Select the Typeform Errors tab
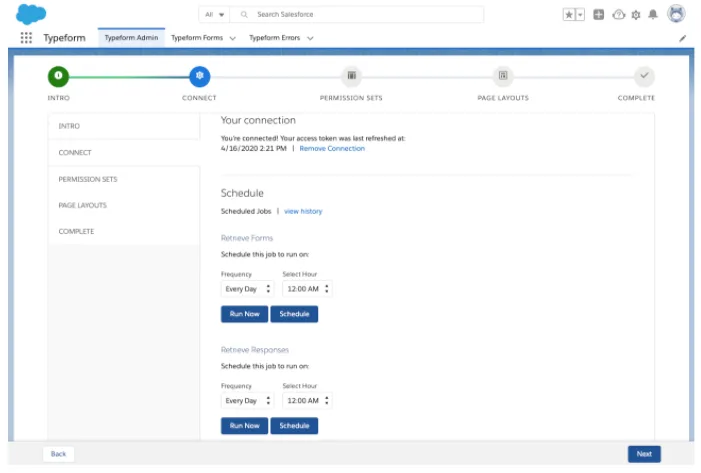Screen dimensions: 701x473 coord(274,38)
